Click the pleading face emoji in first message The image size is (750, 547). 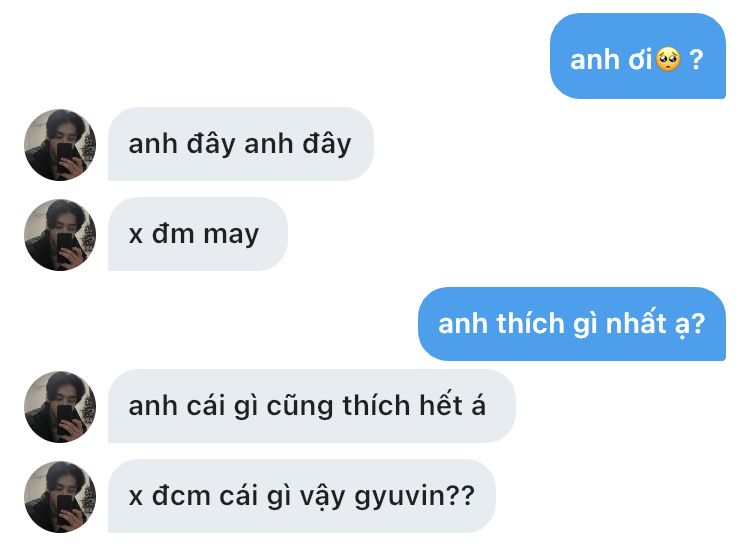pos(668,60)
